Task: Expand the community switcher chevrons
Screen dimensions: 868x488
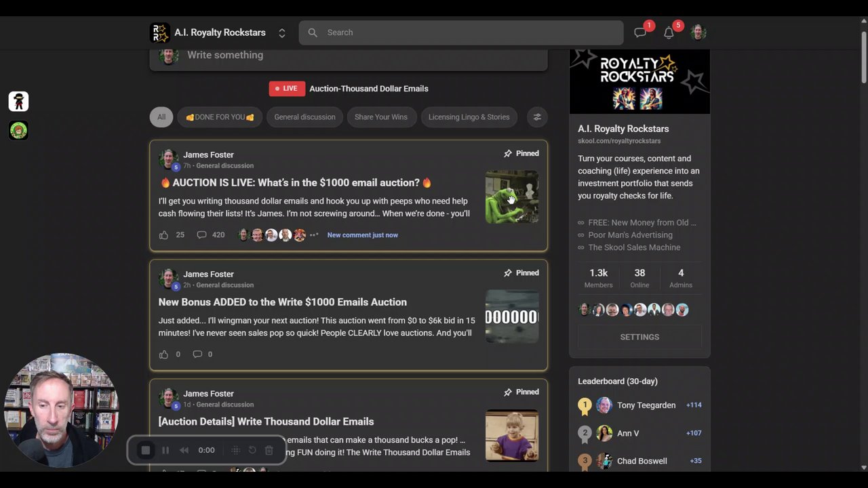Action: point(282,33)
